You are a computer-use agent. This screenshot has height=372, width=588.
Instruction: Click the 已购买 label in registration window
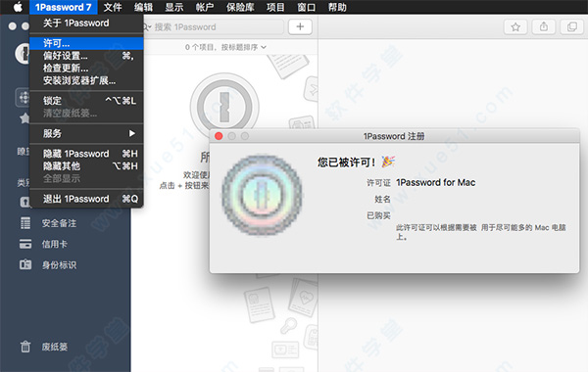(378, 215)
